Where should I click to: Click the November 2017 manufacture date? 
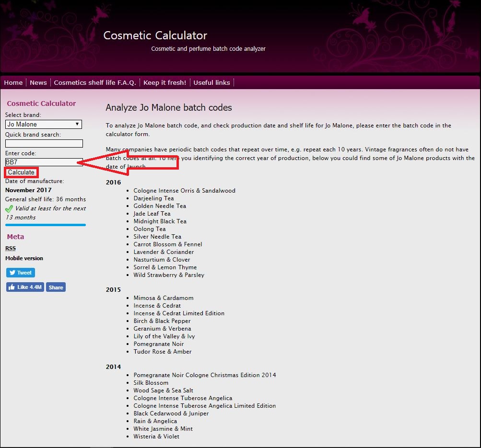28,190
